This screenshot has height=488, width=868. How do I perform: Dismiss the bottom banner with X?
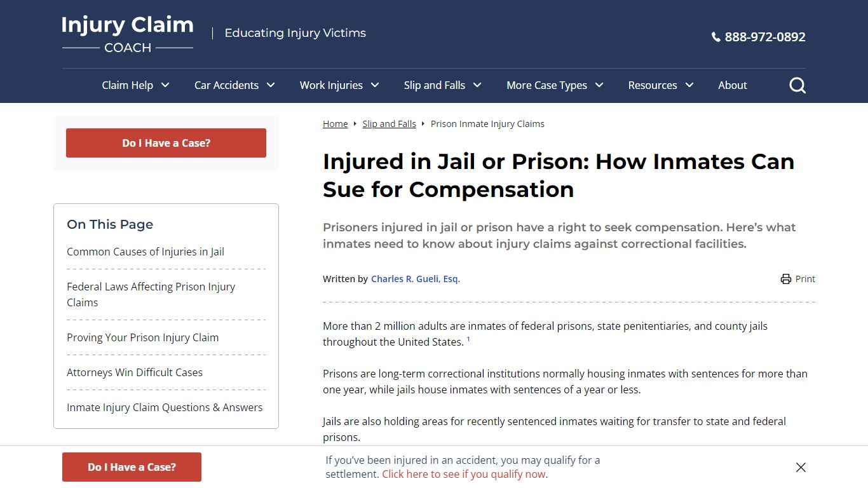click(x=801, y=468)
